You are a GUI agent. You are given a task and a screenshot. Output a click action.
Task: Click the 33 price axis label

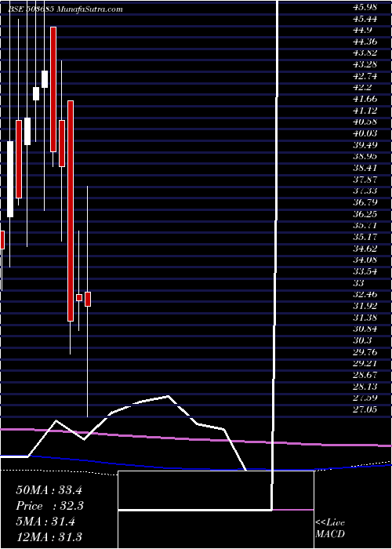click(x=359, y=283)
